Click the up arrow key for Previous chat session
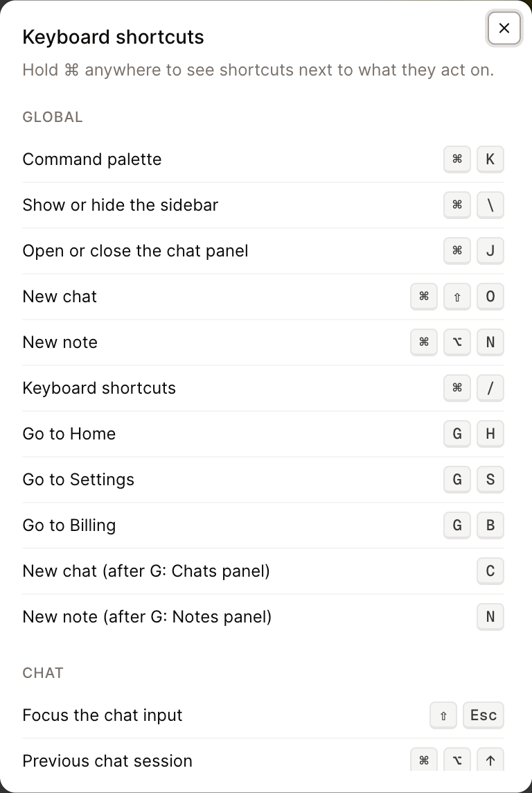Viewport: 532px width, 793px height. [490, 760]
